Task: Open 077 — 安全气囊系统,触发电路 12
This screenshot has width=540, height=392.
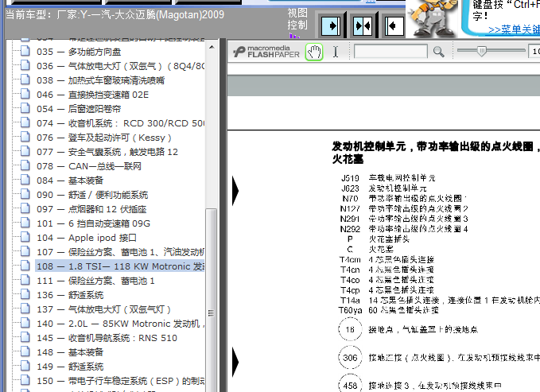Action: click(107, 152)
